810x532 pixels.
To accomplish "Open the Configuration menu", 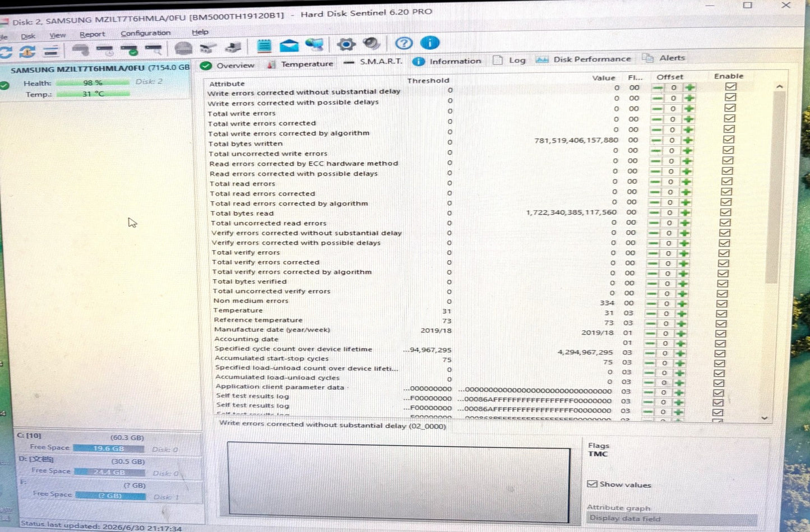I will pyautogui.click(x=146, y=33).
